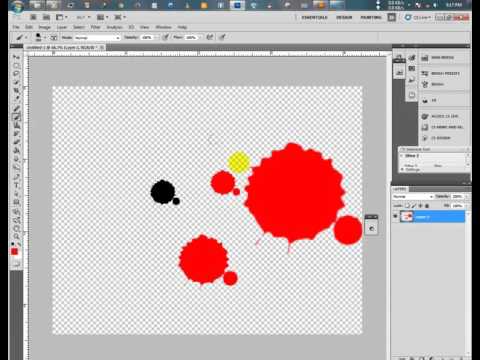Select the Gradient tool
The image size is (480, 360).
[x=16, y=150]
